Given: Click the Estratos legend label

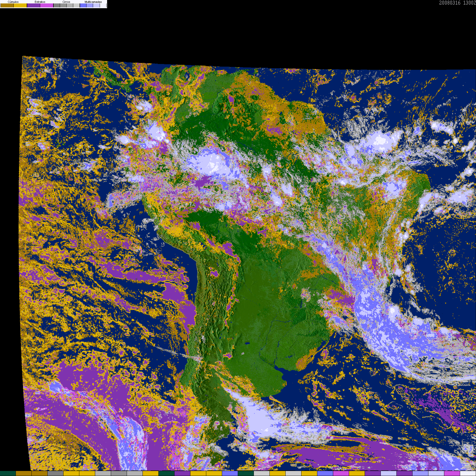Looking at the screenshot, I should (x=40, y=2).
